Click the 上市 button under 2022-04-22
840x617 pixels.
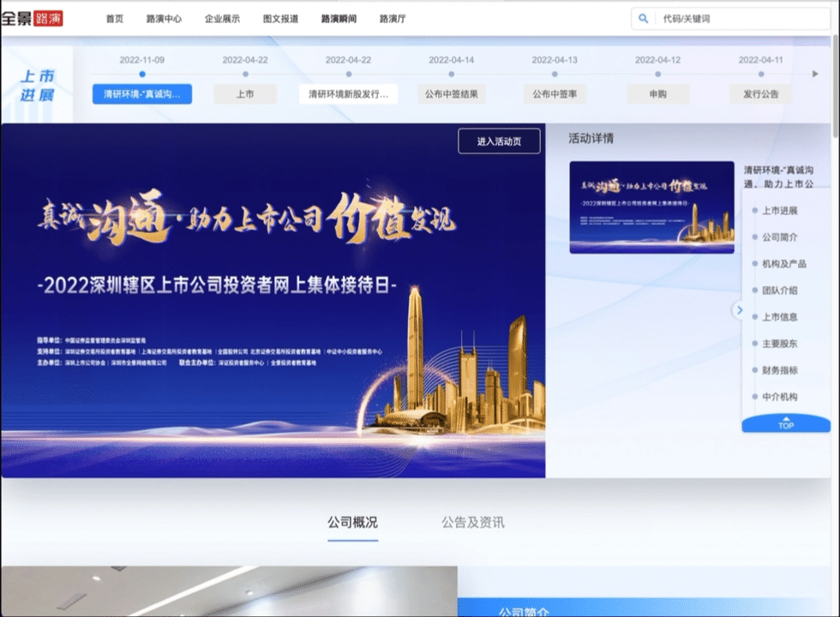point(245,94)
